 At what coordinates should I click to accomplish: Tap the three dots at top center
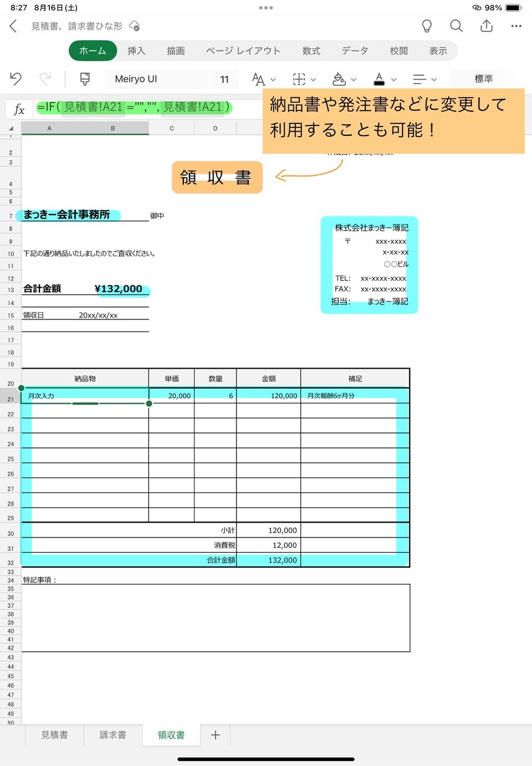266,8
